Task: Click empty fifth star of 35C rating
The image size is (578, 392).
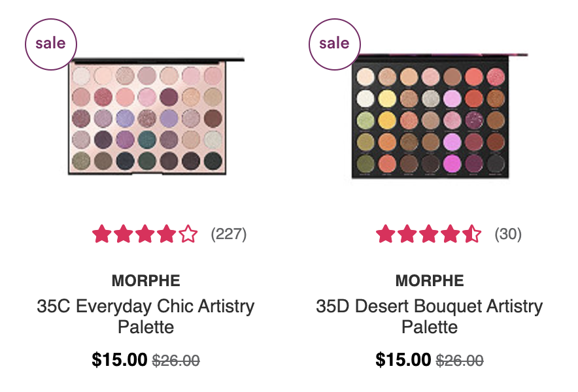Action: pos(188,234)
